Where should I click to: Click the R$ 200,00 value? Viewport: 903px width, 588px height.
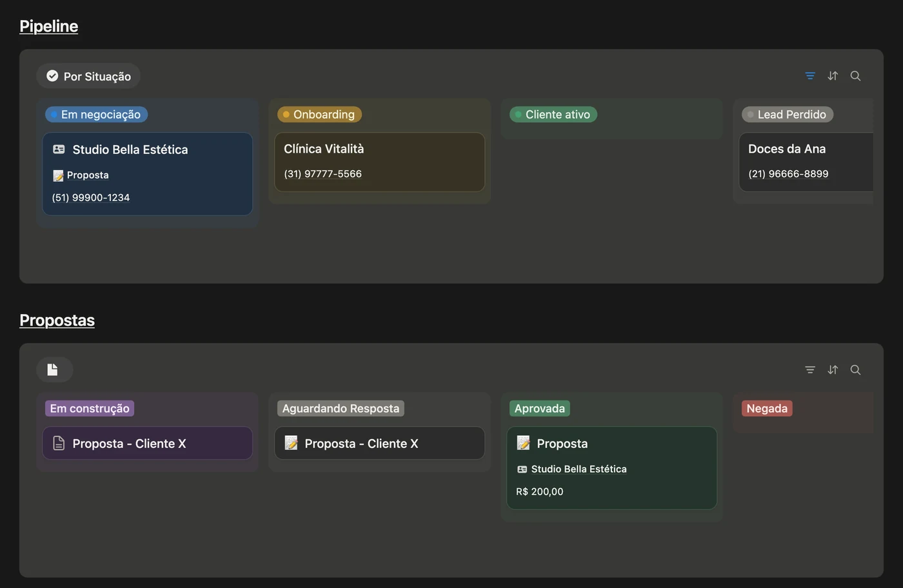540,491
